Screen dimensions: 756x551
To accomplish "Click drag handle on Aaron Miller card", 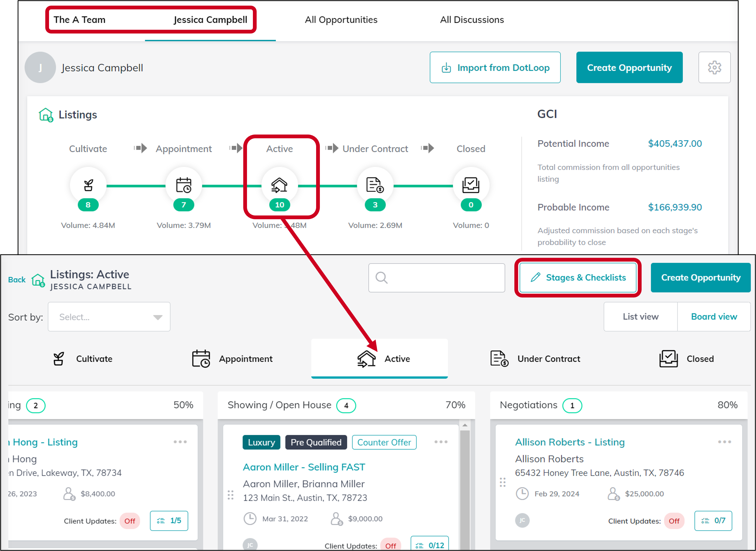I will coord(230,495).
